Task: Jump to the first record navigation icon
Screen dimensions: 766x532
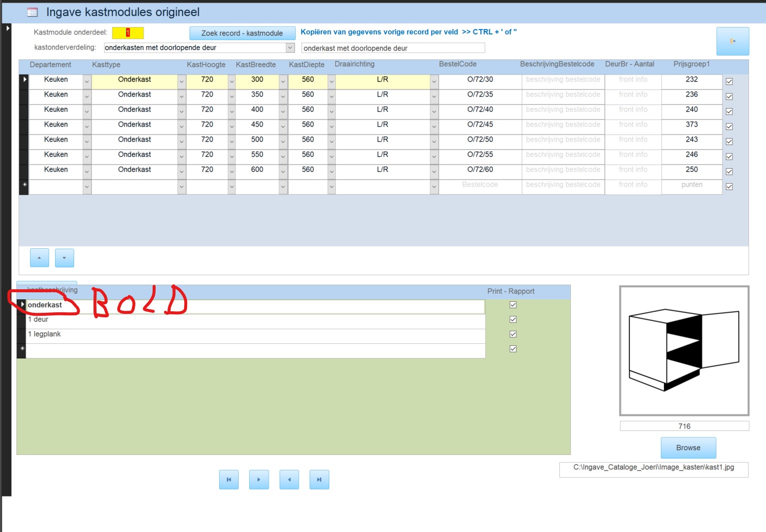Action: 229,479
